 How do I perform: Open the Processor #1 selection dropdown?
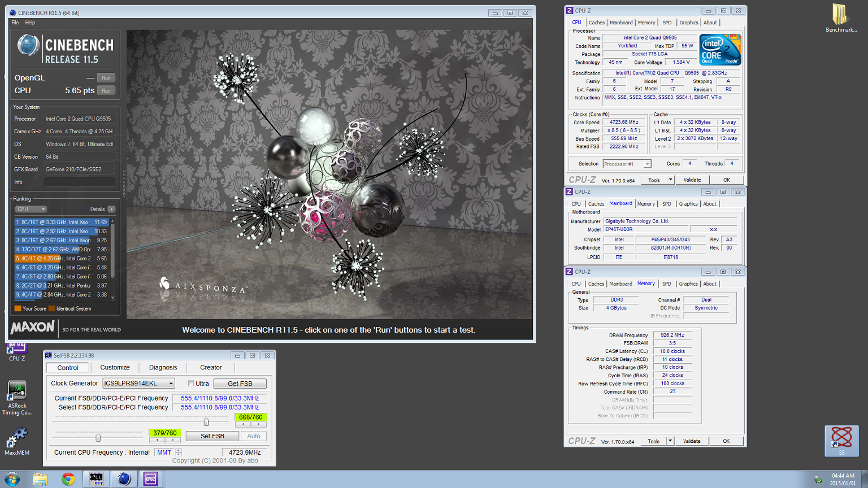(627, 164)
